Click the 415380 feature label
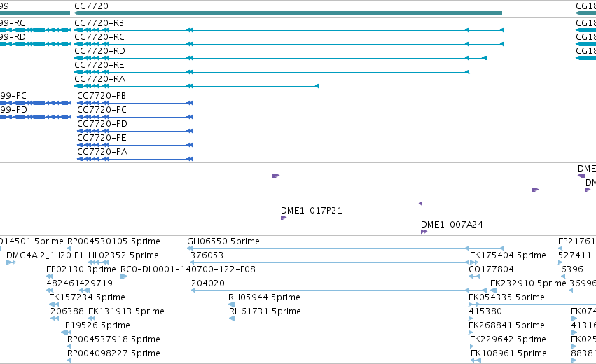Viewport: 596px width, 364px height. click(485, 311)
